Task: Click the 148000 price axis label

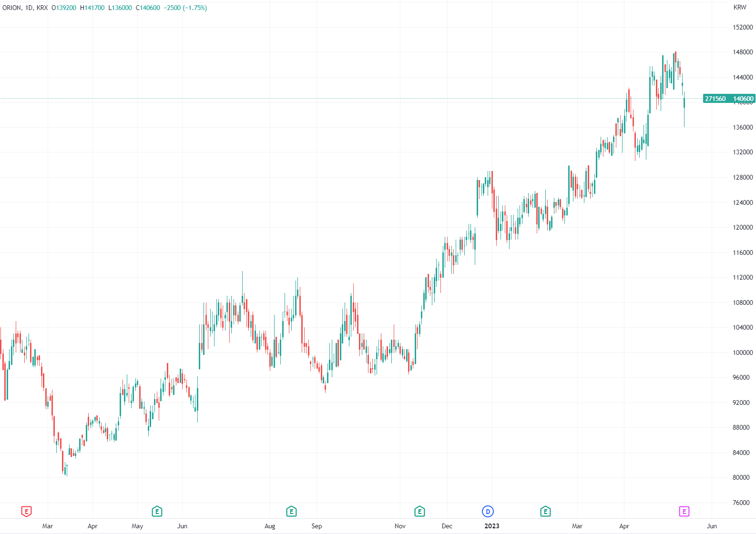Action: click(x=743, y=52)
